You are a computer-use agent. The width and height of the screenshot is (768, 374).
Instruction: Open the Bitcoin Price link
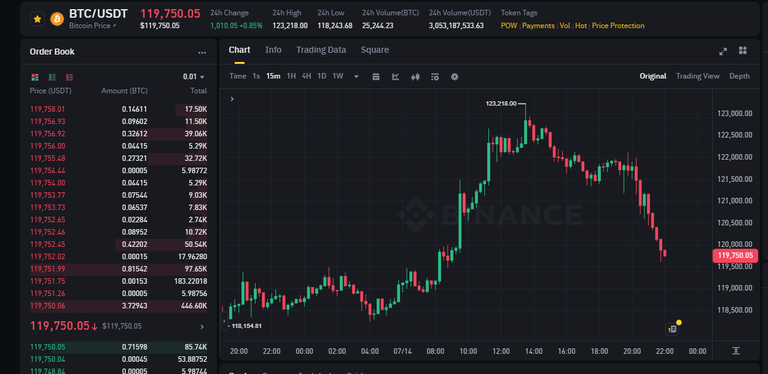pyautogui.click(x=93, y=26)
